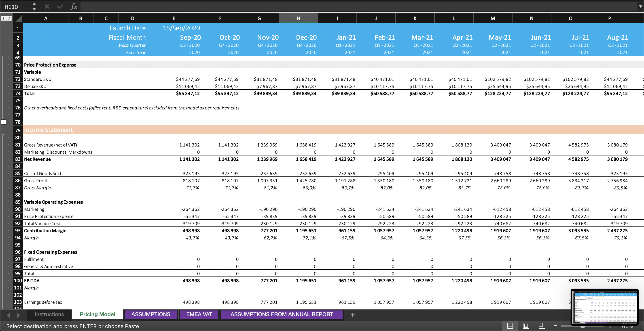Click the Sep-20 fiscal month header
The width and height of the screenshot is (644, 331).
click(x=190, y=38)
